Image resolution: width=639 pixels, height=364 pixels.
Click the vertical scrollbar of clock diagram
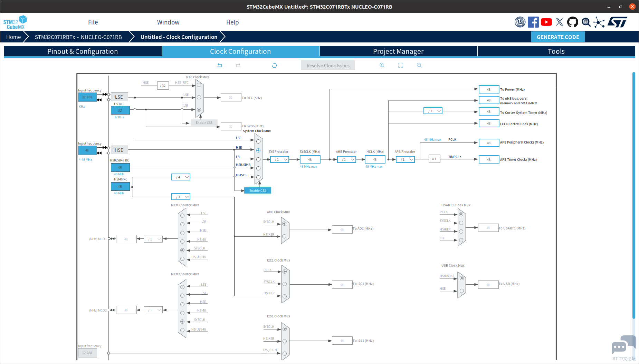[x=634, y=195]
